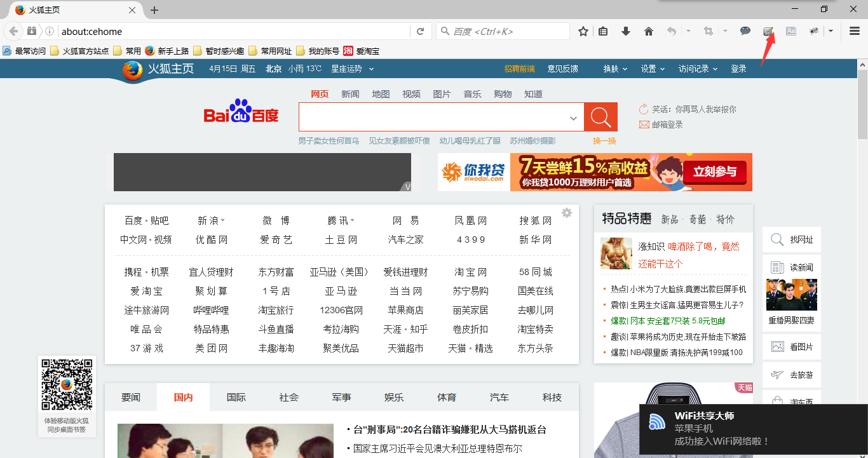Open the hamburger menu icon
Image resolution: width=868 pixels, height=458 pixels.
pos(855,31)
